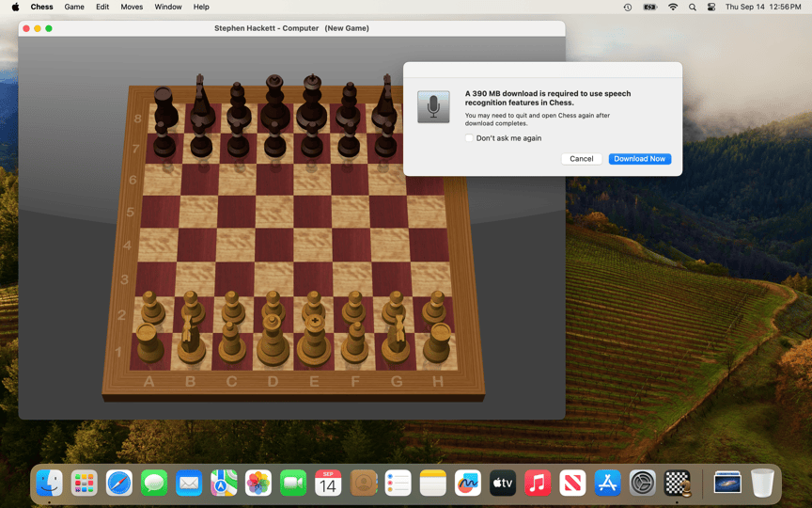Image resolution: width=812 pixels, height=508 pixels.
Task: Open the Game menu
Action: tap(74, 7)
